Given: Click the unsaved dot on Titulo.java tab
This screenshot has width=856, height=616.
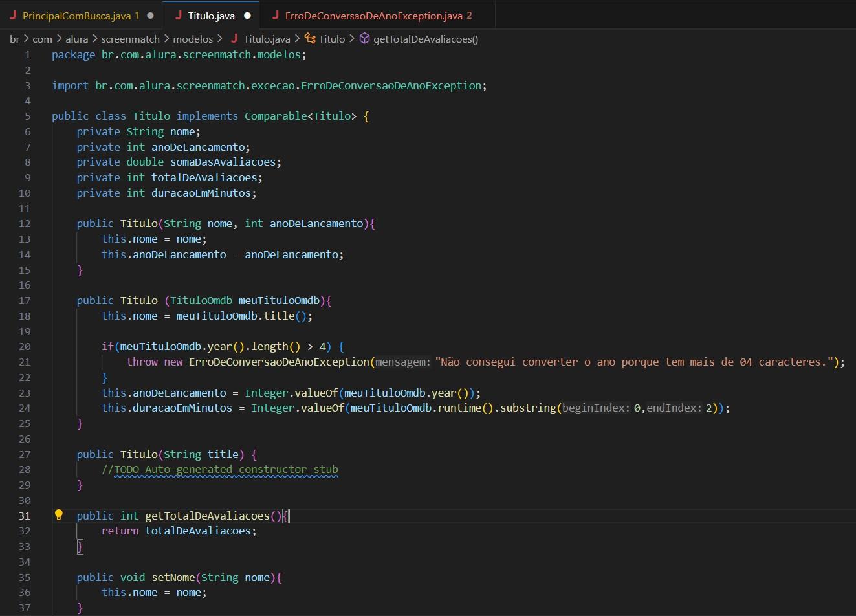Looking at the screenshot, I should (247, 16).
